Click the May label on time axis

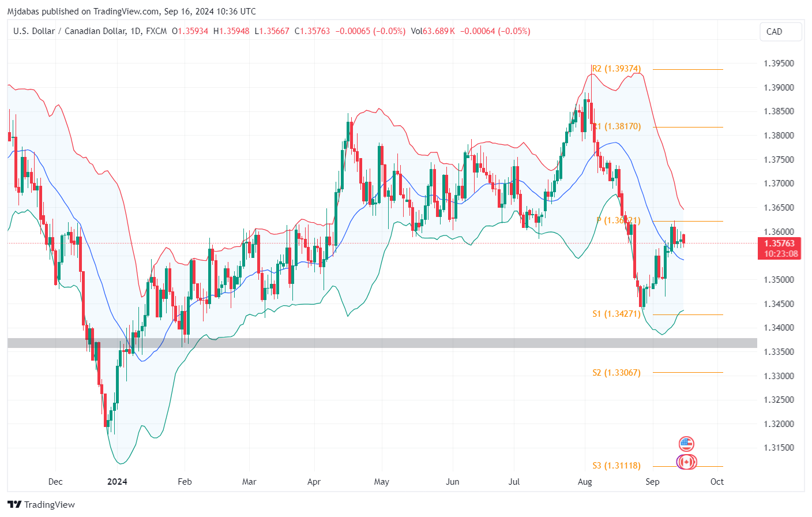coord(382,482)
